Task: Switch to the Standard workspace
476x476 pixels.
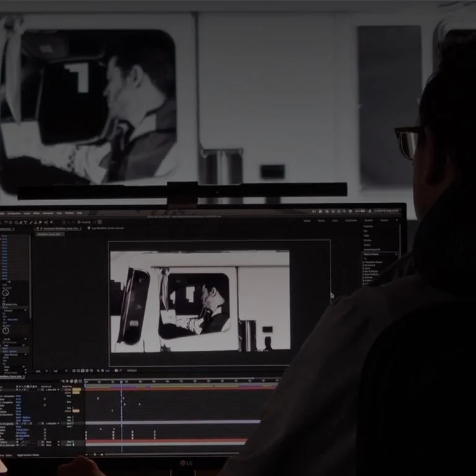Action: pos(369,221)
